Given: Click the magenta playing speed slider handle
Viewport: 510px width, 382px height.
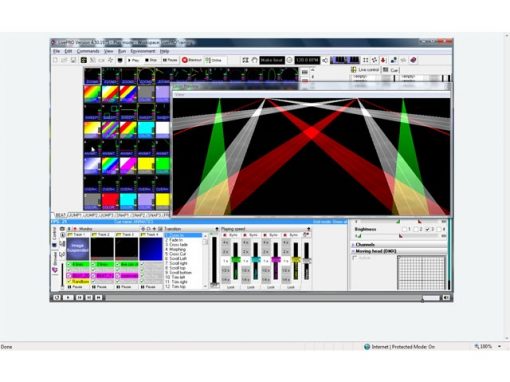Looking at the screenshot, I should tap(275, 259).
